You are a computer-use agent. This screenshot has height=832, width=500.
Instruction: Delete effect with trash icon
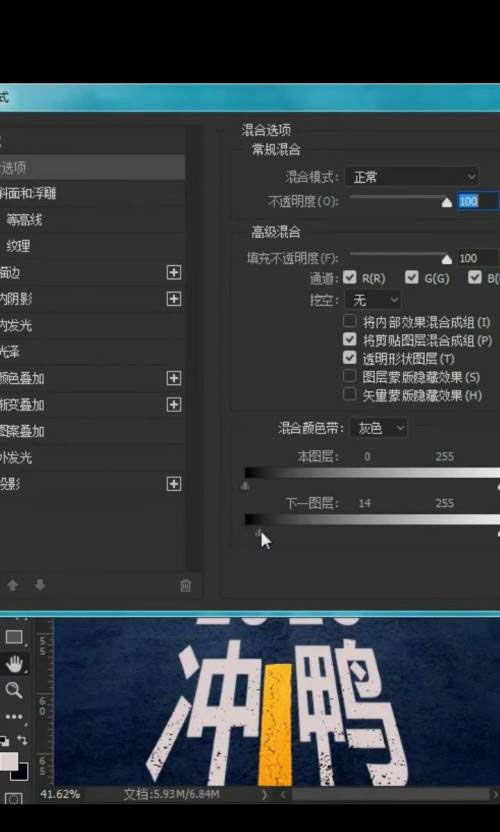coord(185,585)
